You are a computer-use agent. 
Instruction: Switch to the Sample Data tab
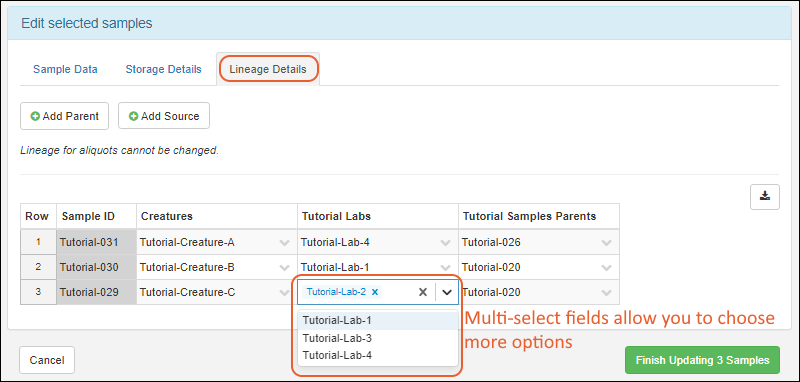pyautogui.click(x=65, y=69)
